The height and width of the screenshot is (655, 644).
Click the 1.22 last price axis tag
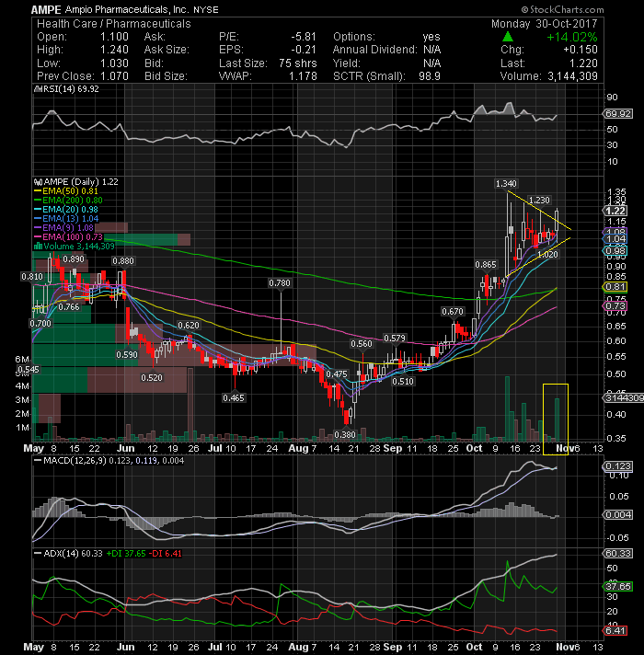pyautogui.click(x=615, y=211)
